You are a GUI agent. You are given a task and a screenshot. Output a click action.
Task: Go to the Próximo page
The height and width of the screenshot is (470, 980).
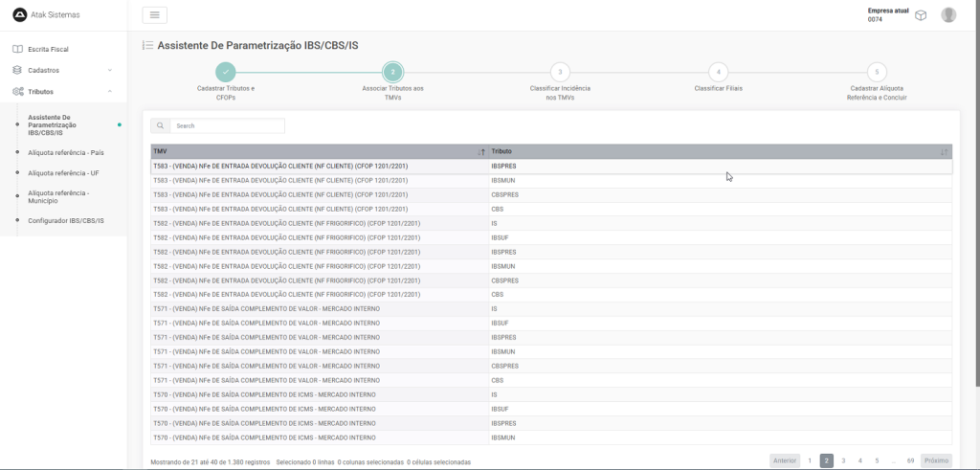tap(936, 460)
